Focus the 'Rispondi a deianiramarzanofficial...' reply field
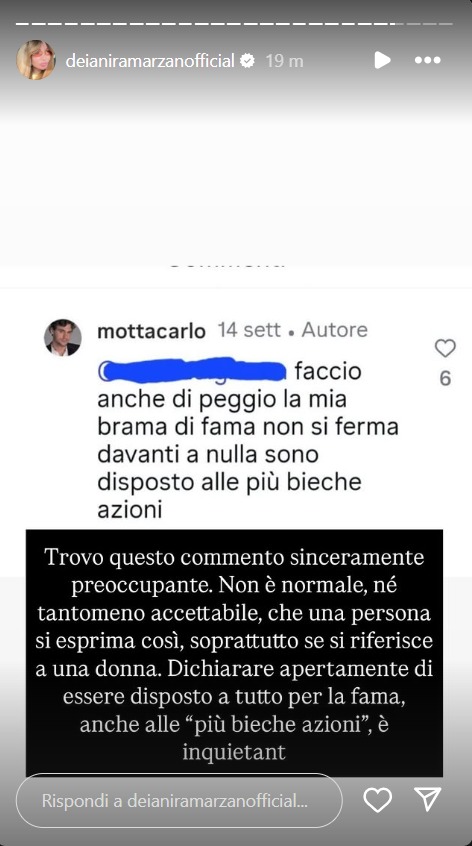Viewport: 472px width, 846px height. click(x=179, y=801)
